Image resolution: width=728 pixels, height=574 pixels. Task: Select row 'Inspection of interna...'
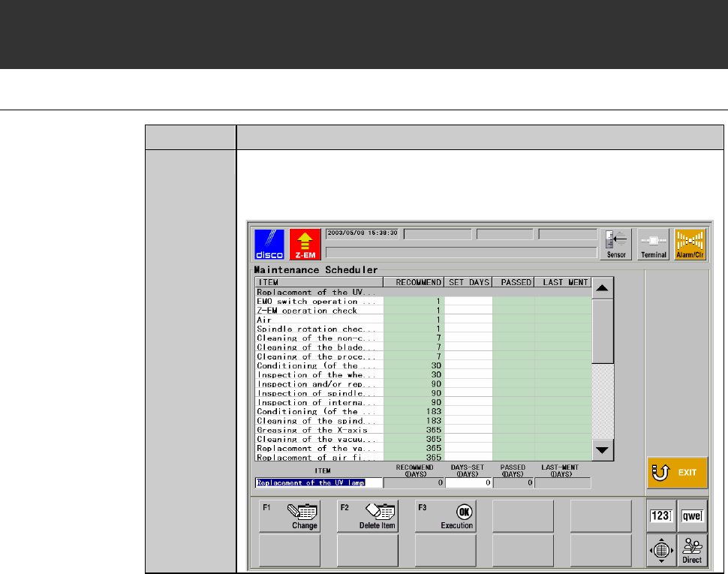(x=423, y=402)
